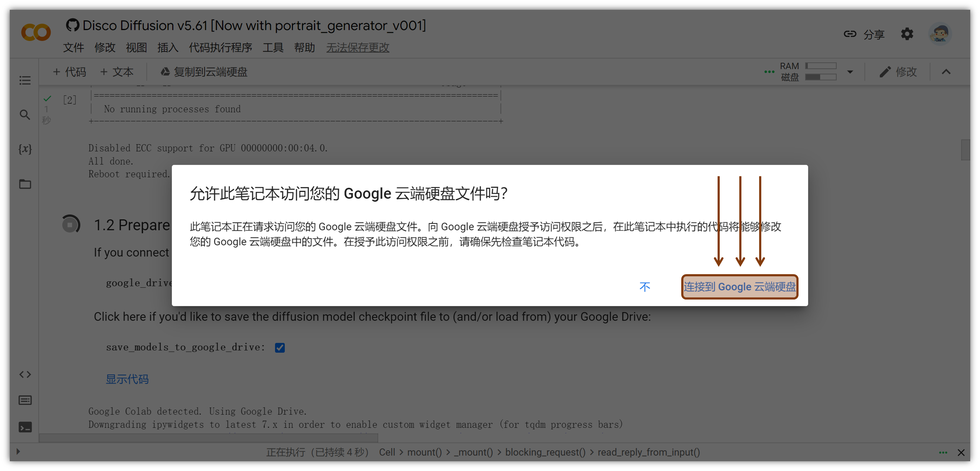980x471 pixels.
Task: Open the 修改 menu
Action: (105, 48)
